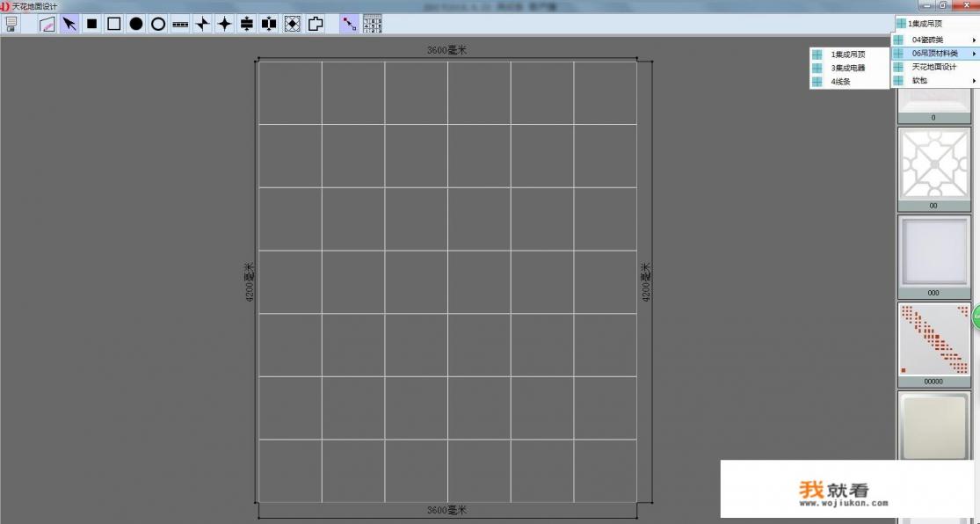Screen dimensions: 980x524
Task: Click the dashed line strip tool
Action: (x=180, y=24)
